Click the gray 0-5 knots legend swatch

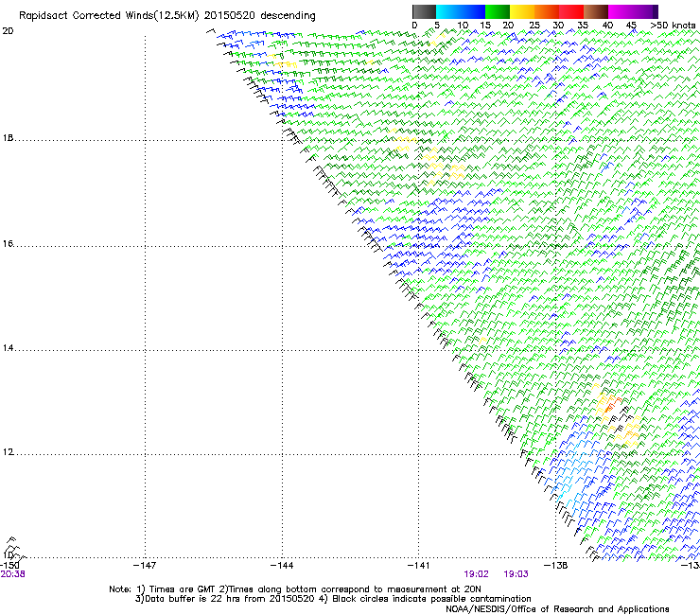[424, 11]
